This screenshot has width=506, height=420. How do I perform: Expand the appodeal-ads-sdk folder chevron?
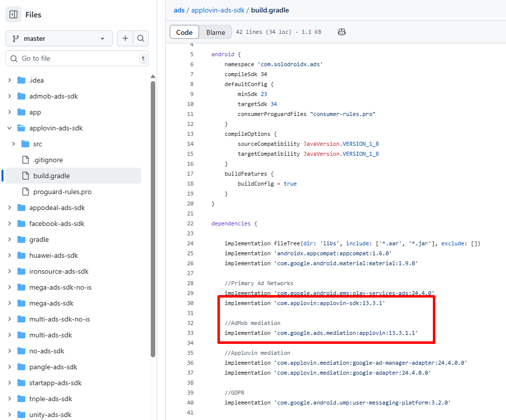(x=9, y=208)
